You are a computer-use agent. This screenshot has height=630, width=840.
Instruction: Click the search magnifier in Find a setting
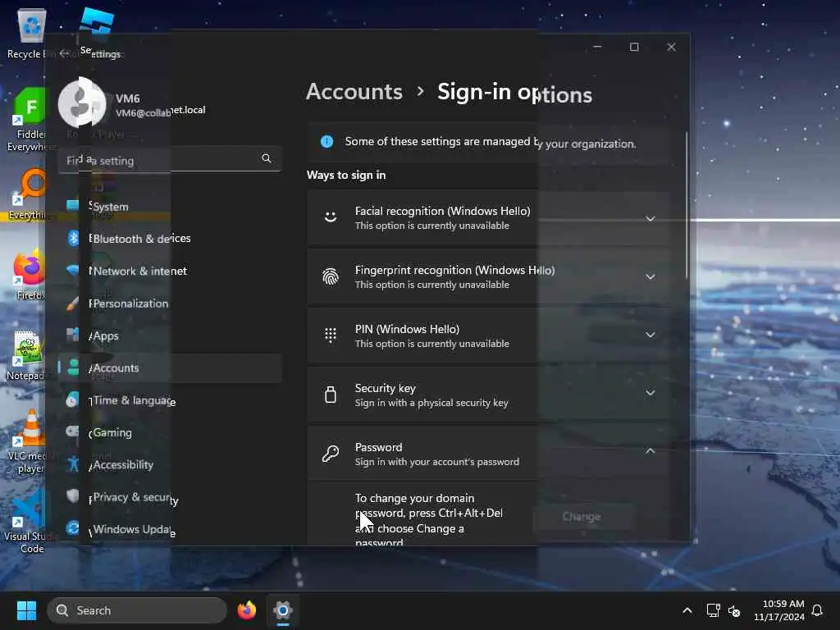[x=267, y=158]
